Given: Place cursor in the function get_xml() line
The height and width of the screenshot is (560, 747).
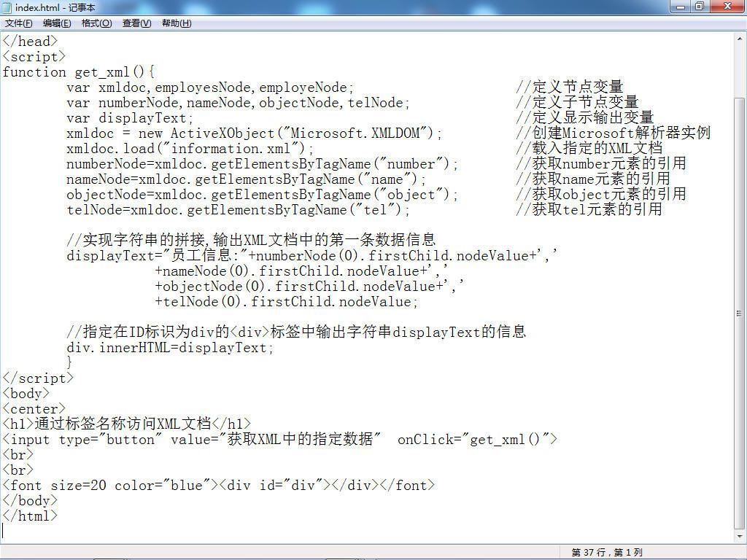Looking at the screenshot, I should pos(79,72).
